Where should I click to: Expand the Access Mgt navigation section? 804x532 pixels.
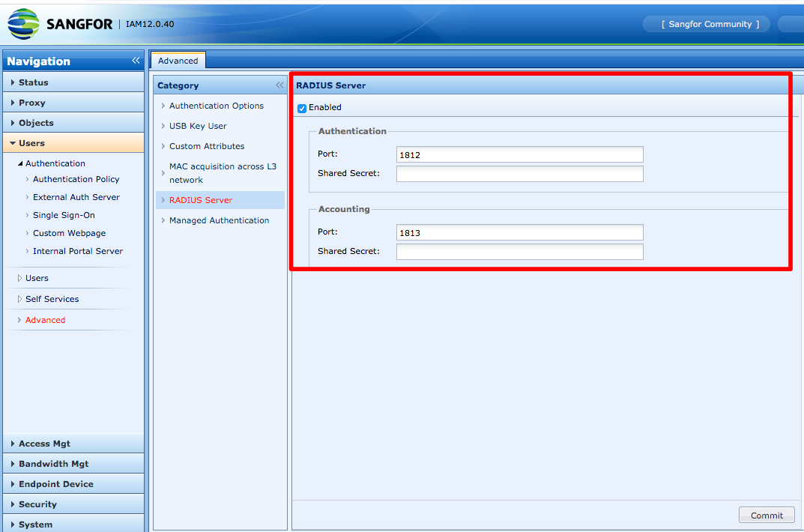point(73,444)
